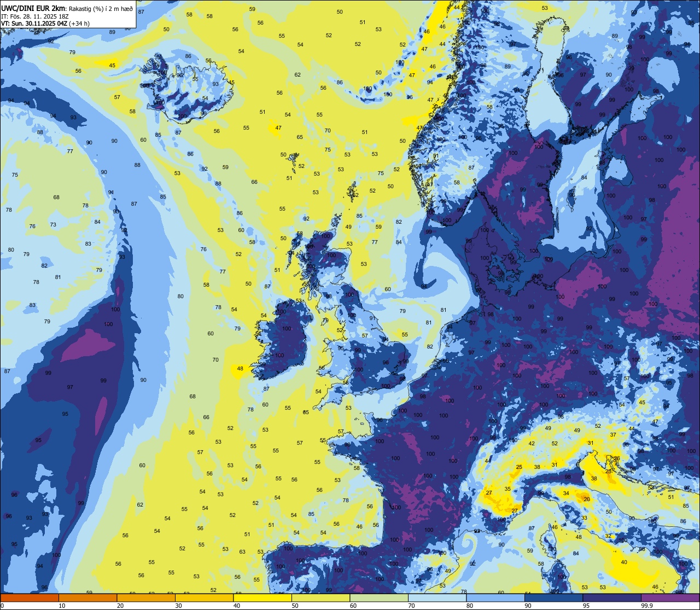Viewport: 700px width, 610px height.
Task: Click the bright yellow 40–50 legend segment
Action: coord(262,598)
